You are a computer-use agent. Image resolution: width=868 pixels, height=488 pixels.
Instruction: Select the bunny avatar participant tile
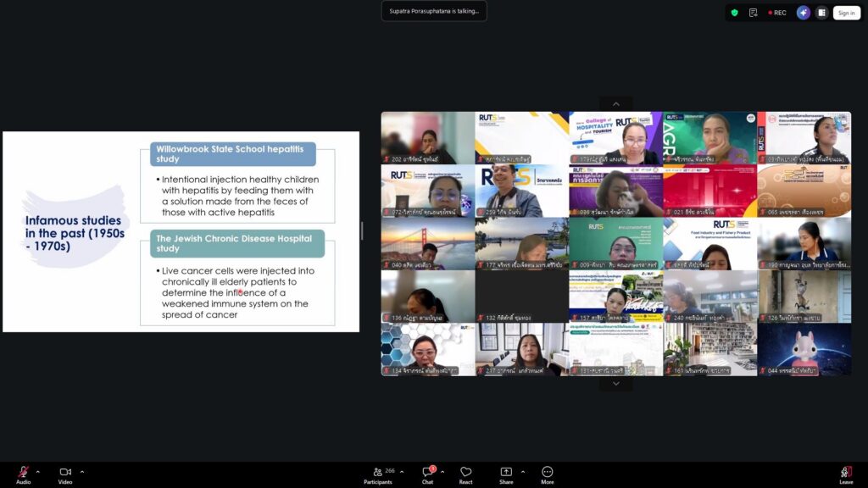click(x=804, y=349)
